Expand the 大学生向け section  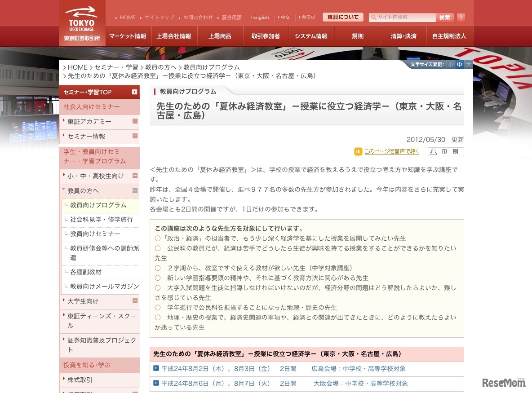135,301
